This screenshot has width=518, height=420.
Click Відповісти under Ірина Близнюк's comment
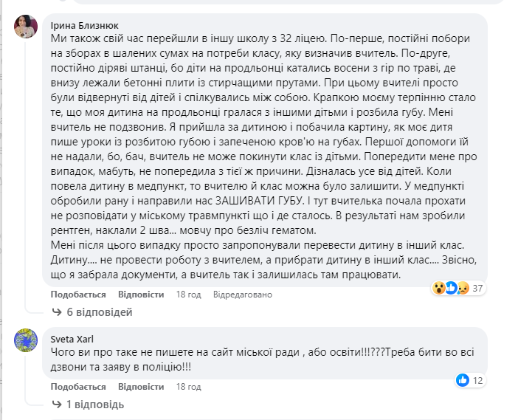tap(141, 294)
